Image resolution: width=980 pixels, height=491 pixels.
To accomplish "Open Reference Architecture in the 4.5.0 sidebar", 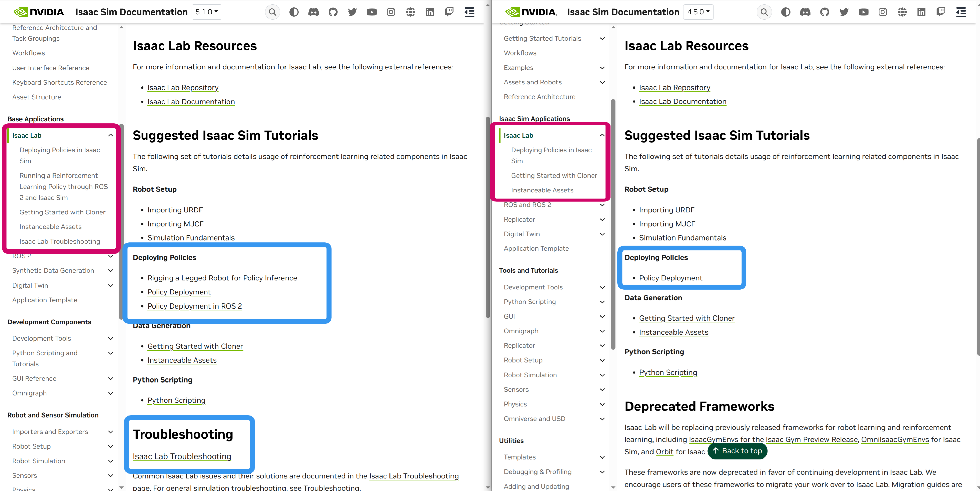I will pos(540,96).
